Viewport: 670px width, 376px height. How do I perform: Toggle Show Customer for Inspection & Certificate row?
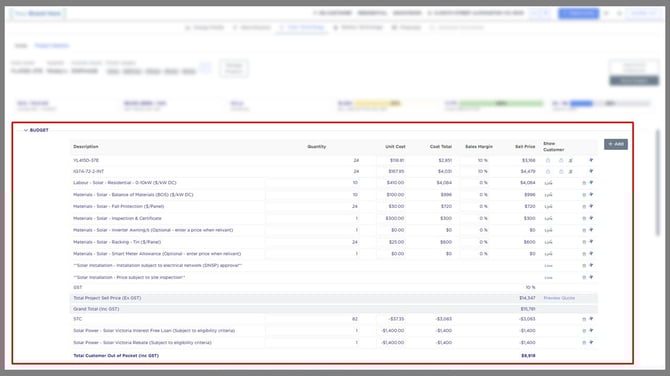548,218
